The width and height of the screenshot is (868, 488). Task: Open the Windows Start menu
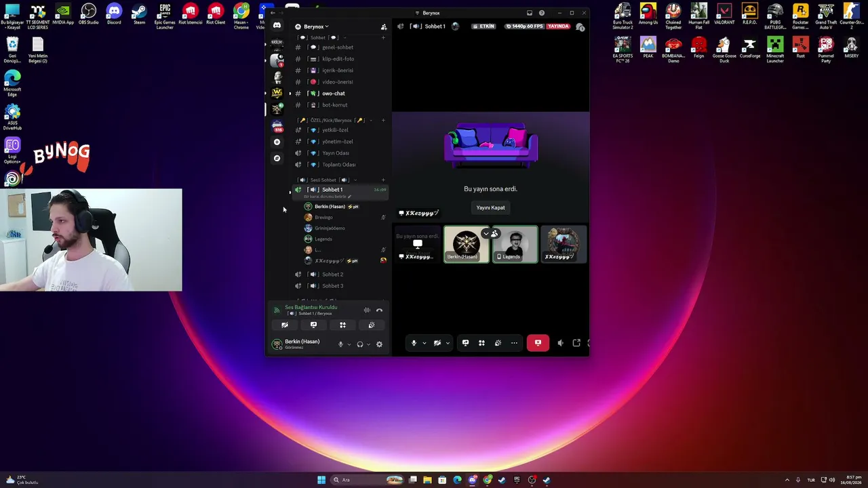[x=321, y=480]
